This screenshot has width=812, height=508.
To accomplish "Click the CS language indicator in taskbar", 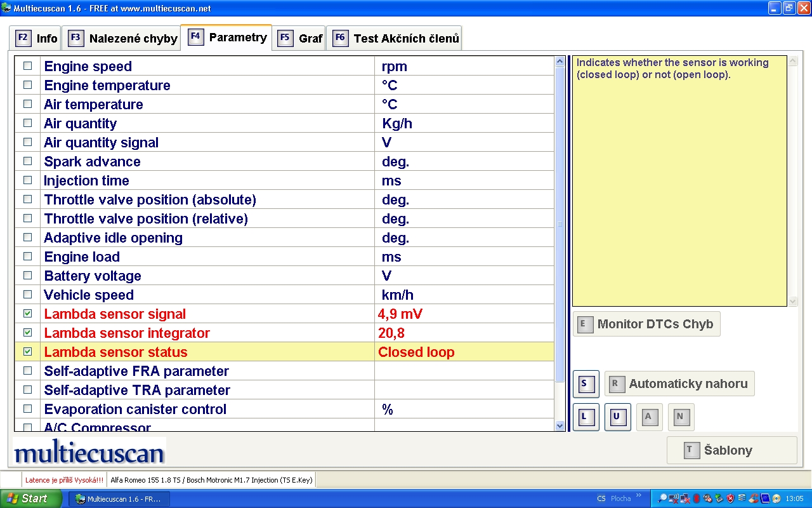I will [x=601, y=498].
